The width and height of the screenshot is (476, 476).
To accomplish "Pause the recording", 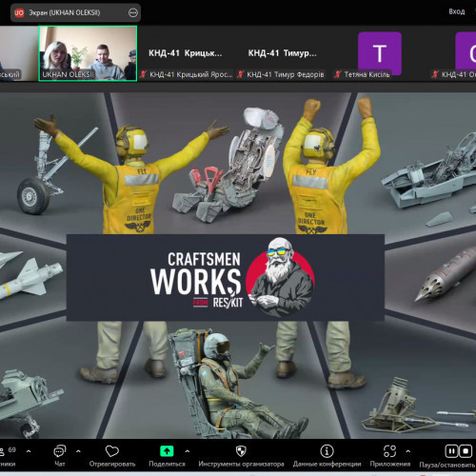I will pyautogui.click(x=451, y=451).
